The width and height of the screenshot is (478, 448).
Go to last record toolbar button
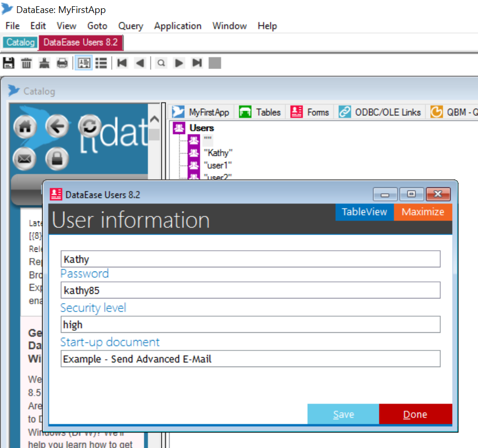click(x=197, y=63)
